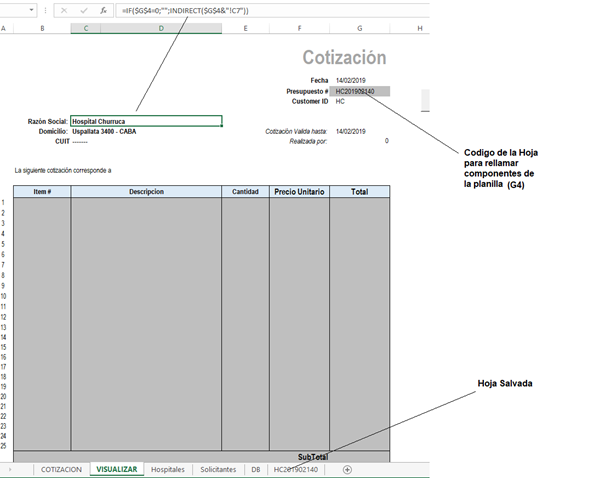This screenshot has height=478, width=600.
Task: Select the Item # table header
Action: [42, 192]
